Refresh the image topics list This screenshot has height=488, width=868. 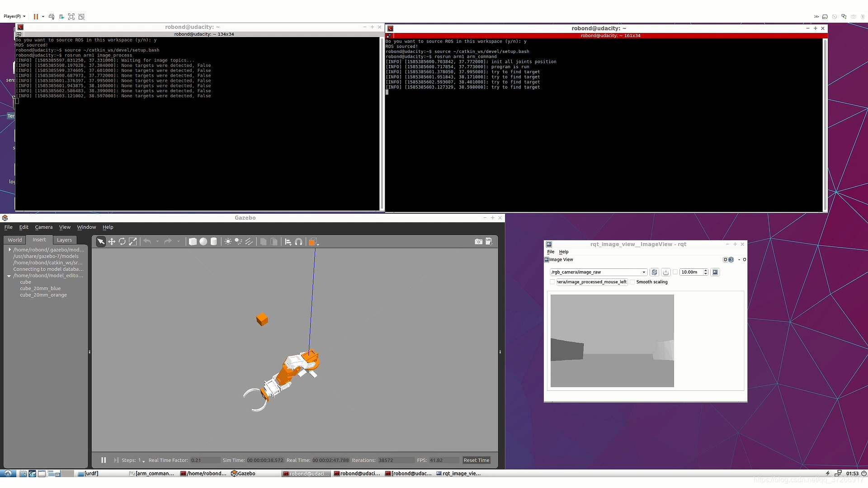coord(654,272)
